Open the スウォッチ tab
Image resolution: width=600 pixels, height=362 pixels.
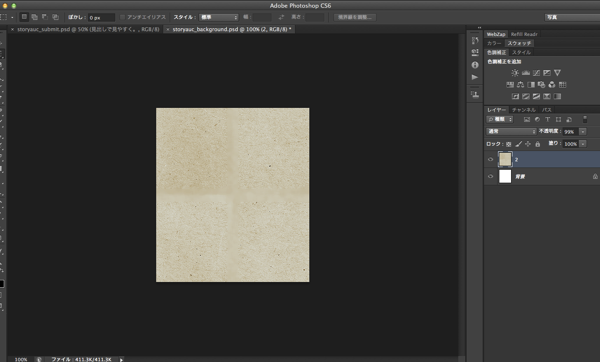point(519,43)
